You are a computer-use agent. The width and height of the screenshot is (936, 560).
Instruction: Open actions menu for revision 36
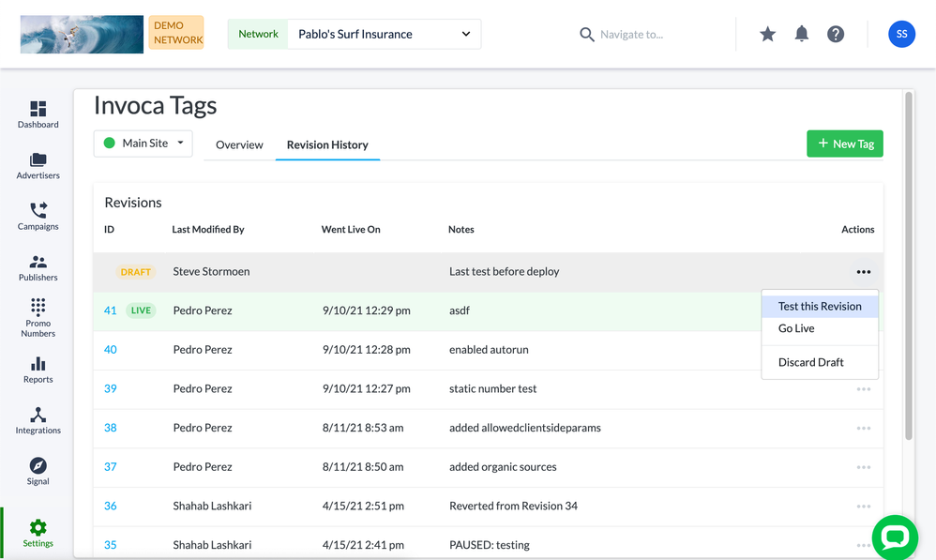tap(863, 507)
